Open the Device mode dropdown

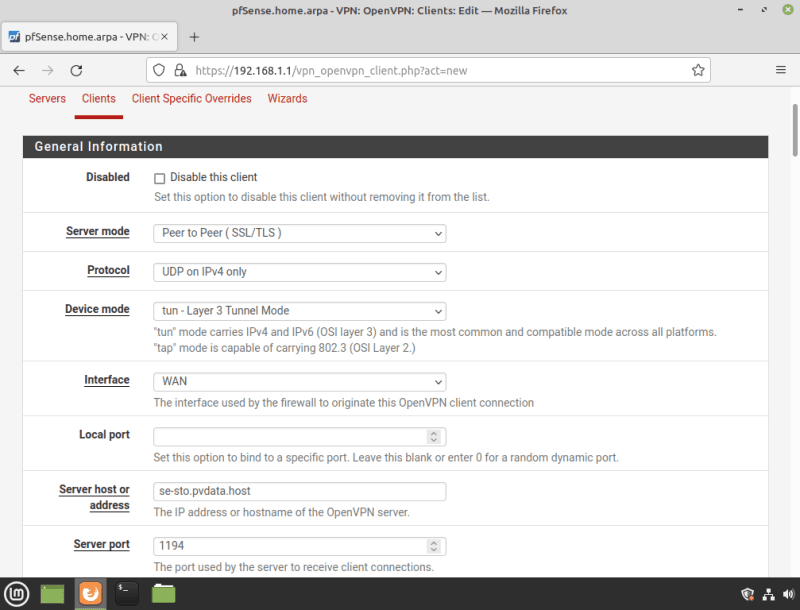pos(299,311)
